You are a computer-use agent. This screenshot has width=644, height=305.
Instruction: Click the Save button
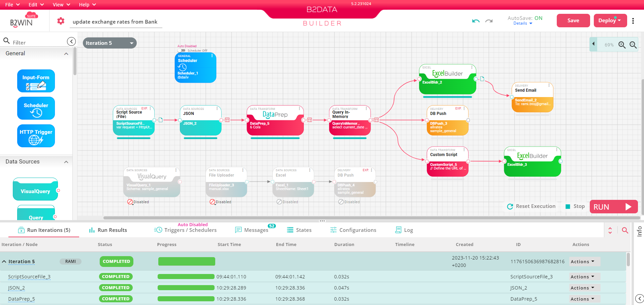573,21
